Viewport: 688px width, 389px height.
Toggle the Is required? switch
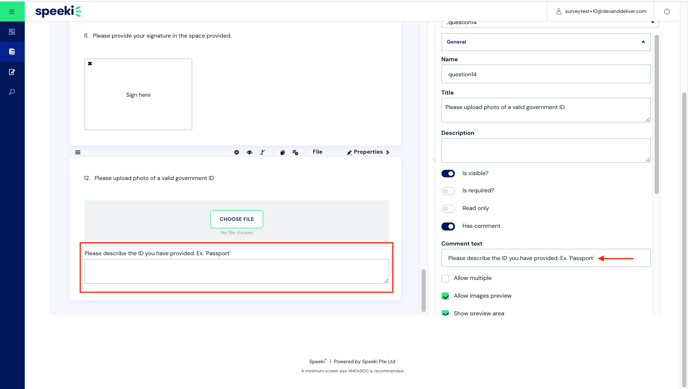tap(448, 191)
